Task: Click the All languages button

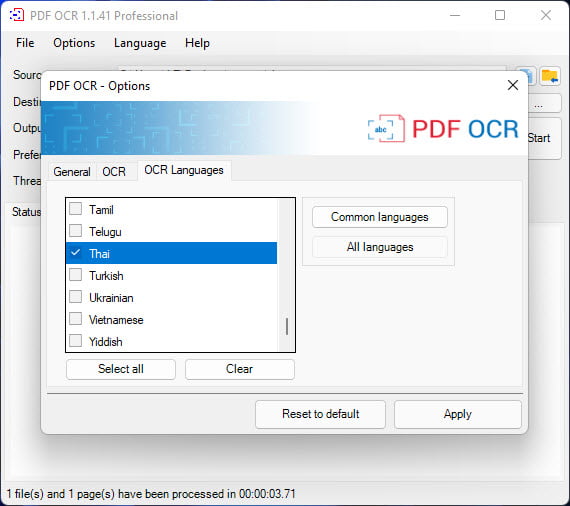Action: click(x=380, y=247)
